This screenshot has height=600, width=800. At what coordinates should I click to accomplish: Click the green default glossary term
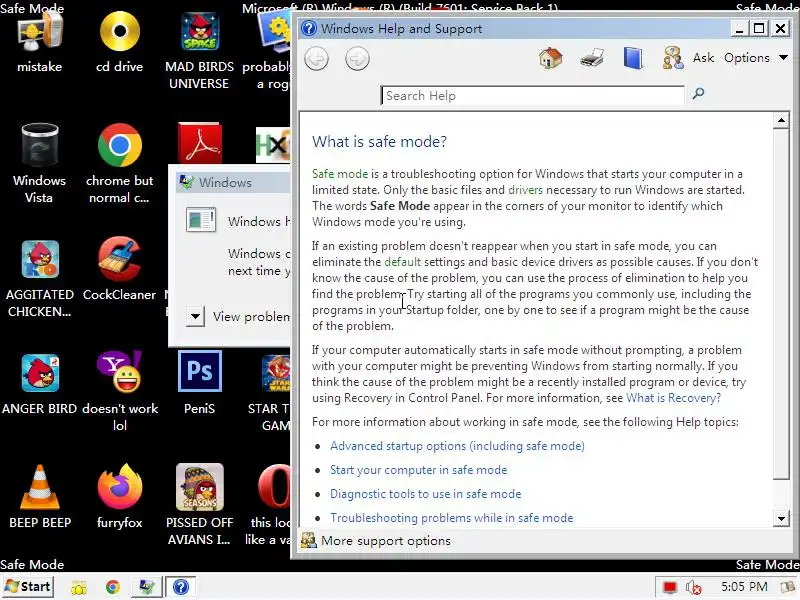point(403,262)
